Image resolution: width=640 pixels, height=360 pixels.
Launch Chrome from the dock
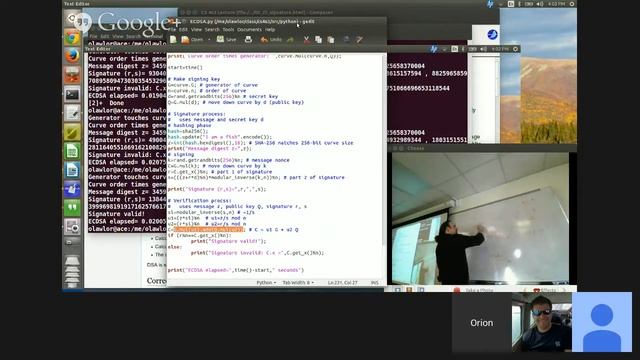(x=72, y=38)
